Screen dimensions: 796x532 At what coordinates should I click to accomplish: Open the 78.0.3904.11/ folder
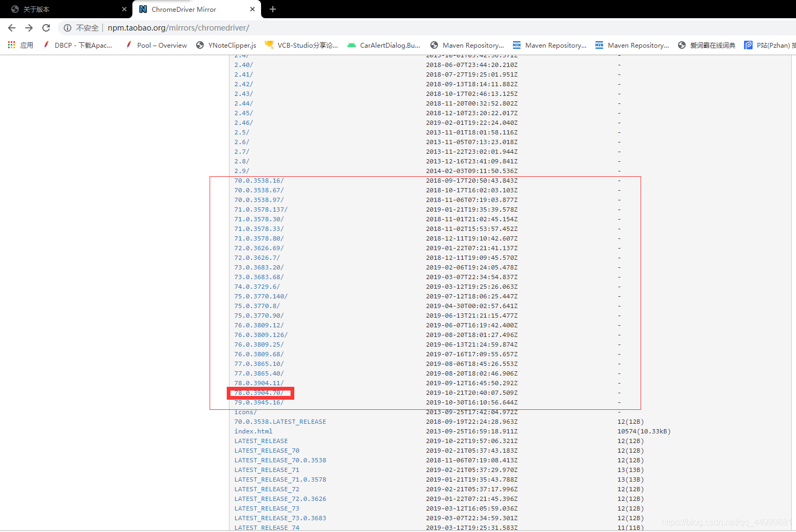259,383
